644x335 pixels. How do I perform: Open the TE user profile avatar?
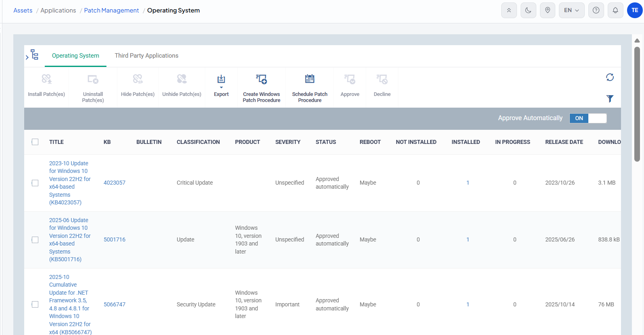click(x=635, y=10)
